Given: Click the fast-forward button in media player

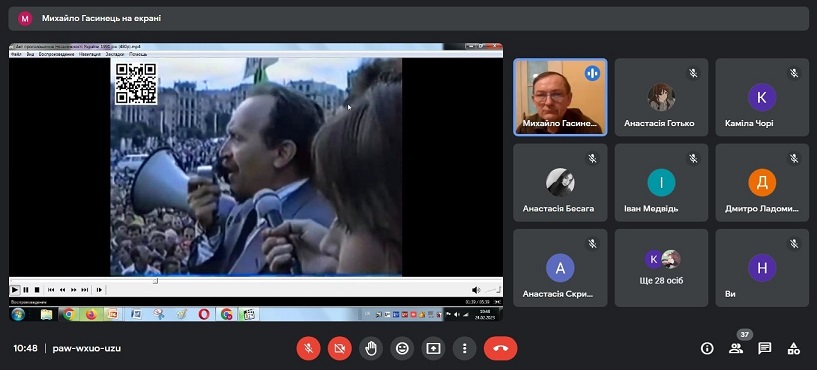Looking at the screenshot, I should tap(73, 290).
